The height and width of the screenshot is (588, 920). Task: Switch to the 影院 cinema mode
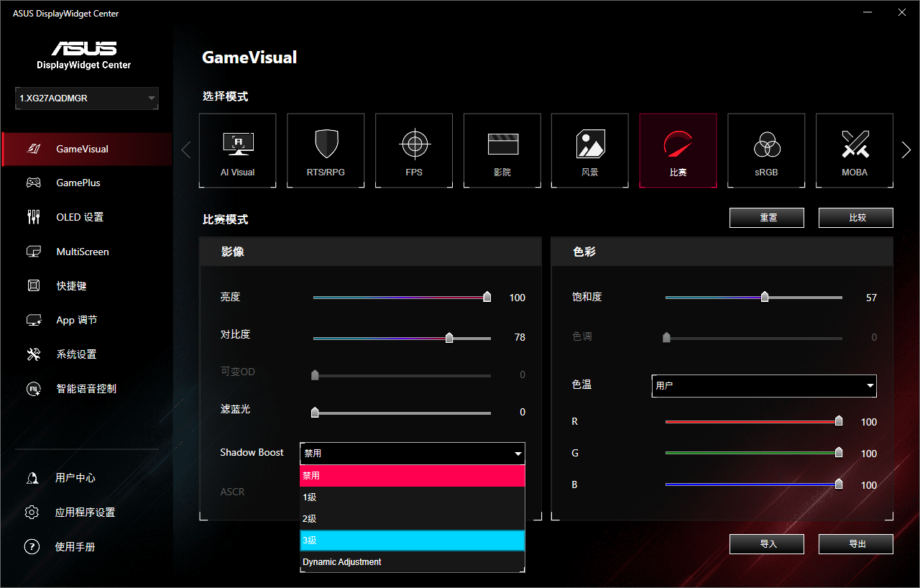point(502,150)
